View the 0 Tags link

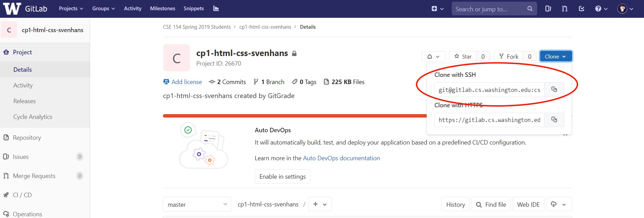point(304,82)
